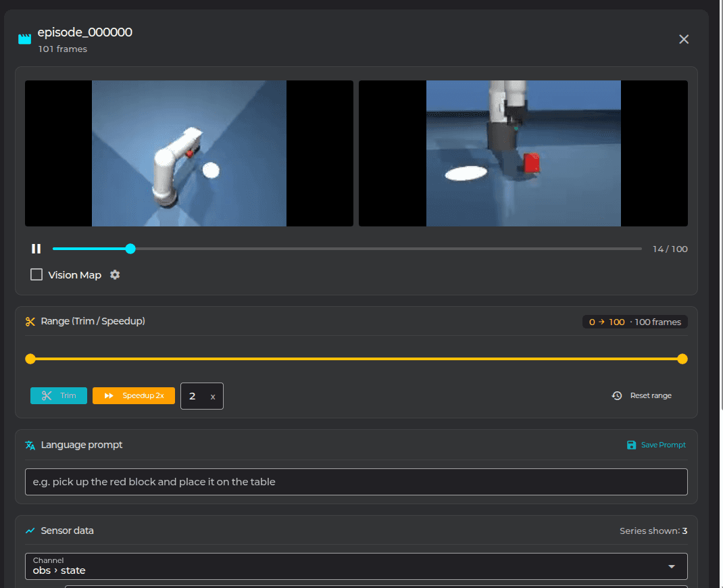
Task: Click the Speedup 2x button
Action: click(134, 395)
